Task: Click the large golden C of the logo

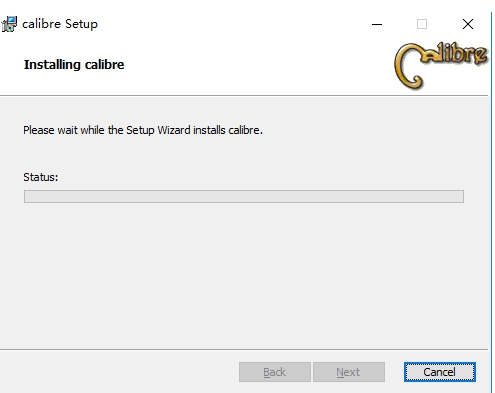Action: [x=408, y=67]
